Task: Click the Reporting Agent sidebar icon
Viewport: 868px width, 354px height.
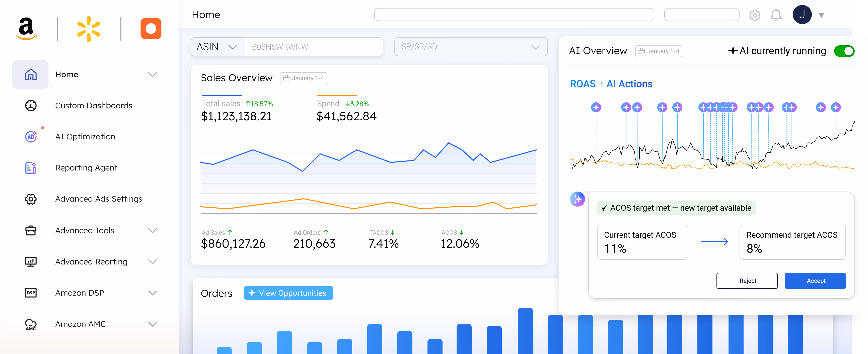Action: coord(31,168)
